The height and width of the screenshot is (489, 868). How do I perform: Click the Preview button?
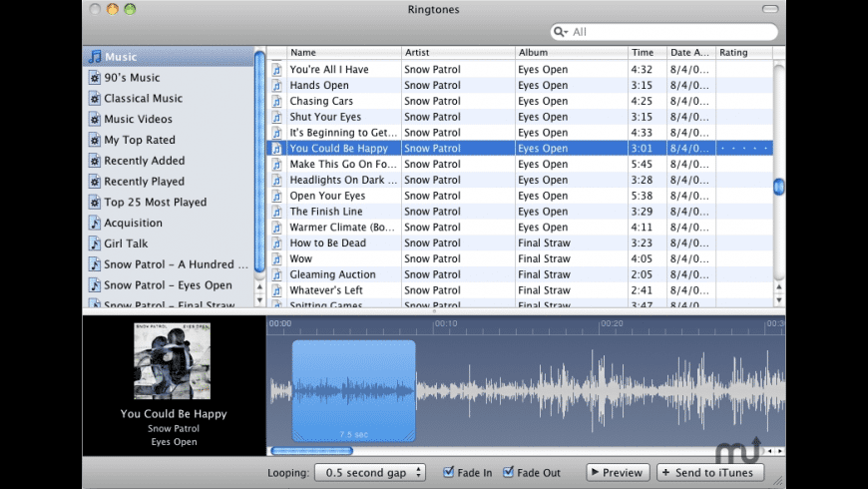coord(618,472)
